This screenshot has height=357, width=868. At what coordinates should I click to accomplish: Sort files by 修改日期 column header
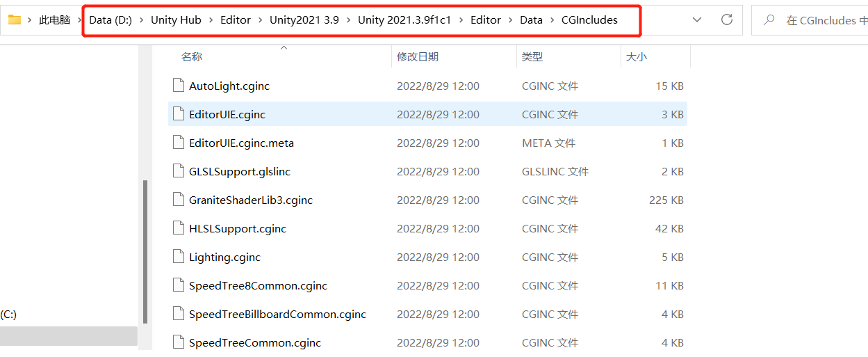(x=418, y=57)
